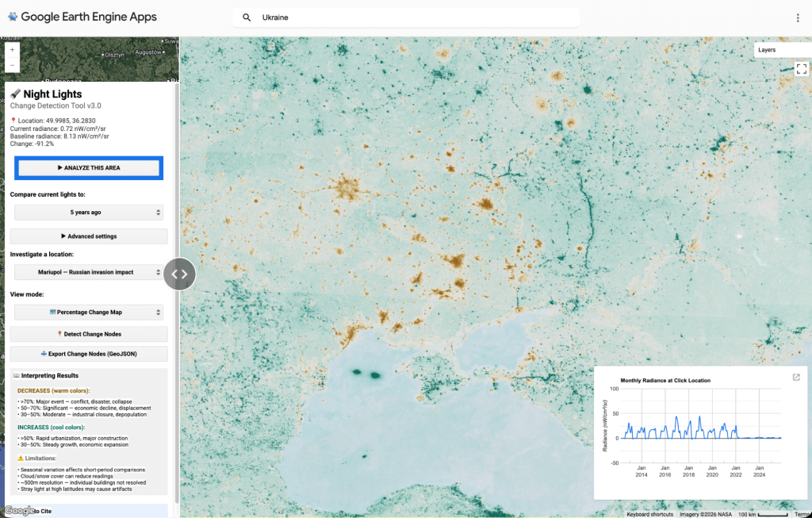Click the 100 km map scale indicator
This screenshot has height=518, width=812.
(x=763, y=514)
